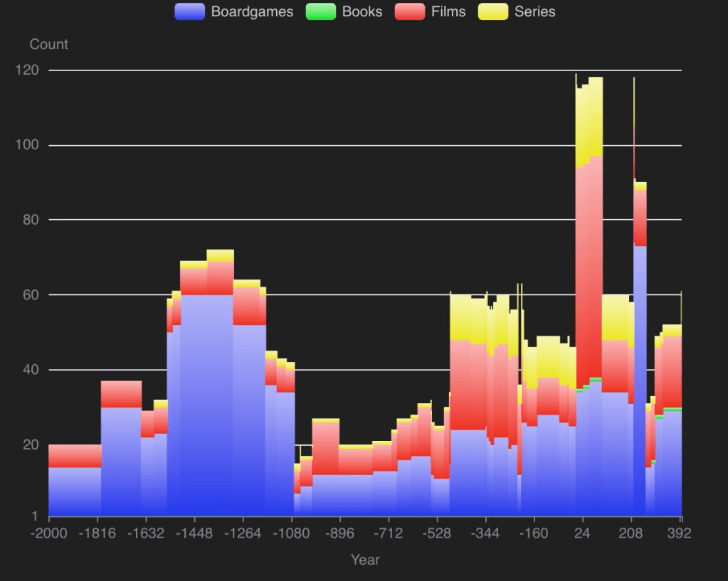Image resolution: width=728 pixels, height=581 pixels.
Task: Toggle the Boardgames series label
Action: pos(252,11)
